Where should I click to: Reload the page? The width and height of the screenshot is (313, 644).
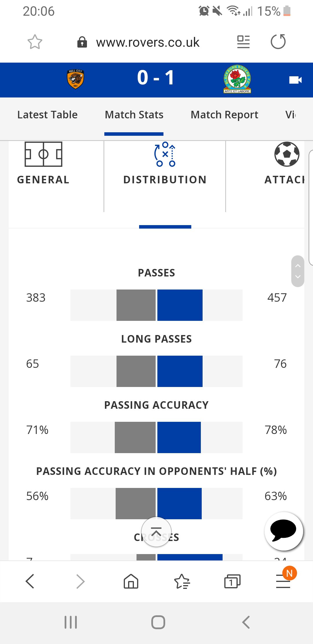click(278, 42)
